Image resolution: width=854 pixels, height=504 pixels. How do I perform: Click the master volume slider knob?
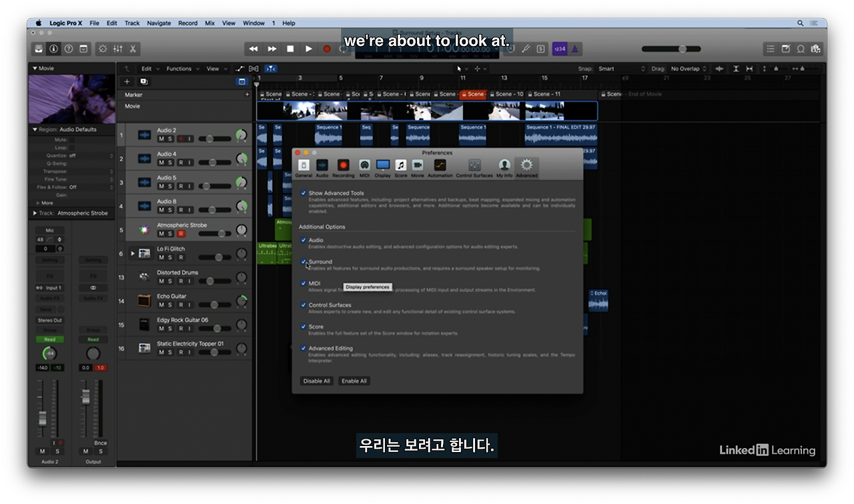682,49
